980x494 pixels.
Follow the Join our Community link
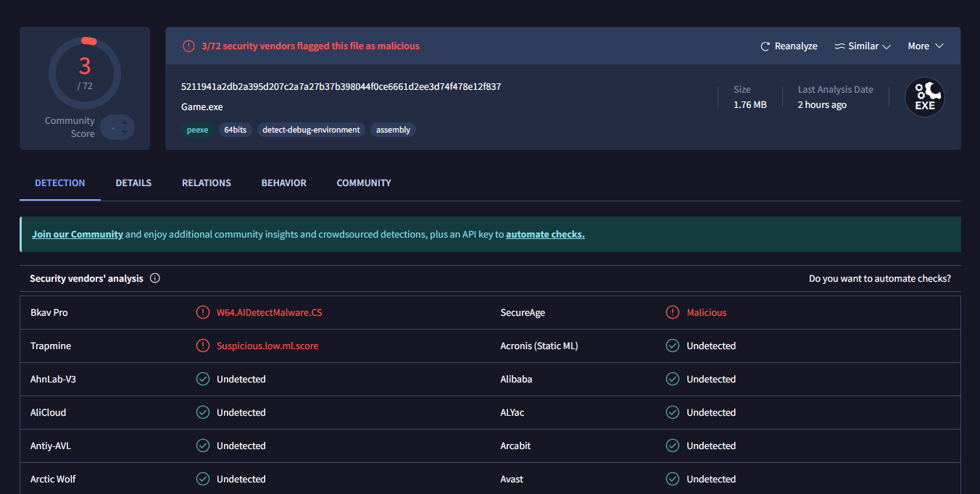[x=78, y=235]
